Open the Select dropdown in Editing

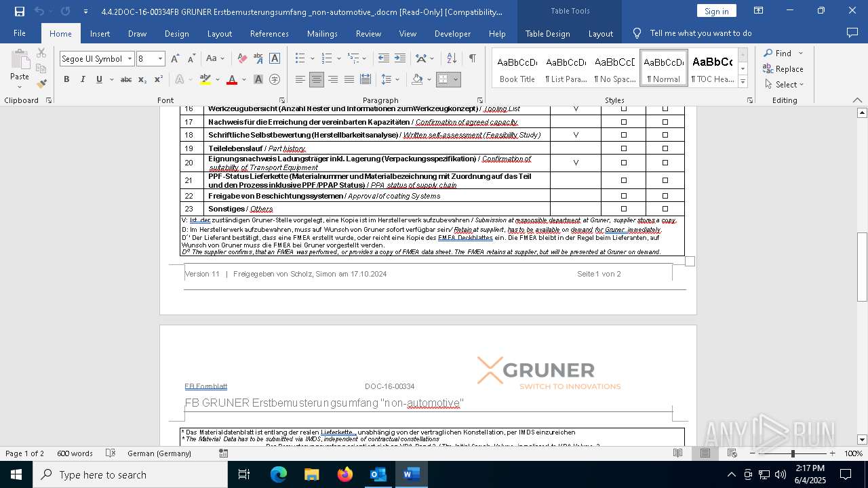(x=784, y=85)
